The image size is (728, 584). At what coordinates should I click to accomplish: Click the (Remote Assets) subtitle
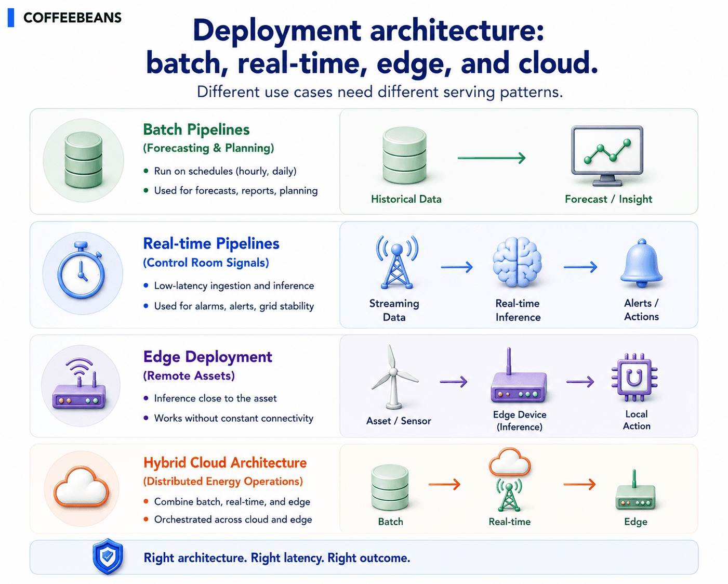coord(189,375)
